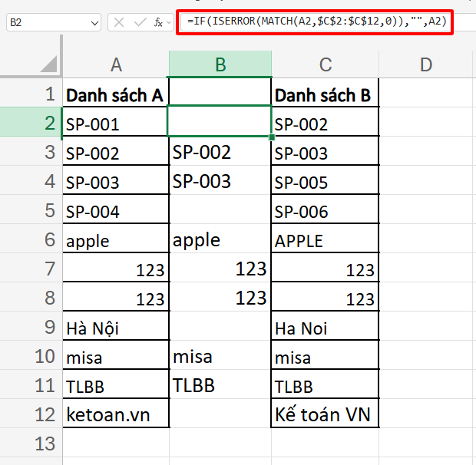Select cell B4 showing SP-003
The width and height of the screenshot is (476, 465).
click(x=220, y=181)
